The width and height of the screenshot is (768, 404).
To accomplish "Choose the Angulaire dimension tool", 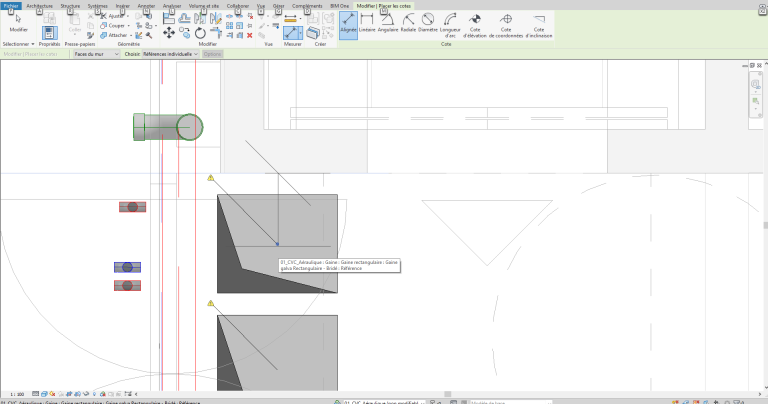I will coord(387,24).
